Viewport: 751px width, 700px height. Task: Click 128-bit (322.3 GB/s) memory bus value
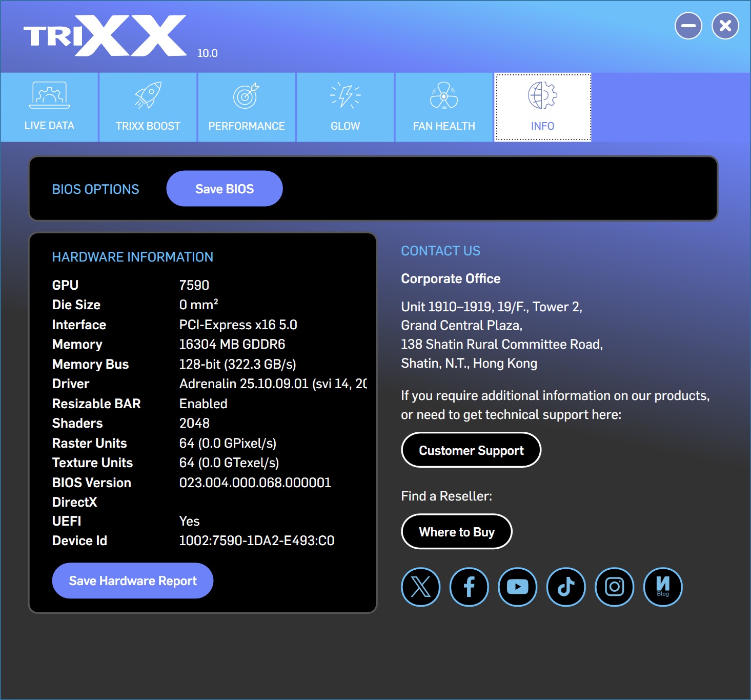click(x=238, y=364)
